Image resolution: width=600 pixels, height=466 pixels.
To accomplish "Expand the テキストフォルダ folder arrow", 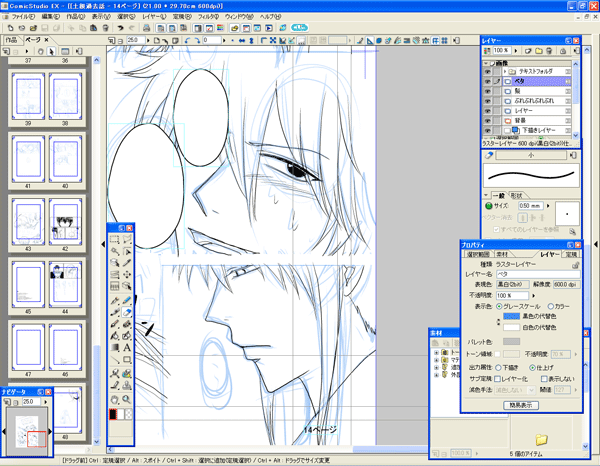I will point(505,72).
